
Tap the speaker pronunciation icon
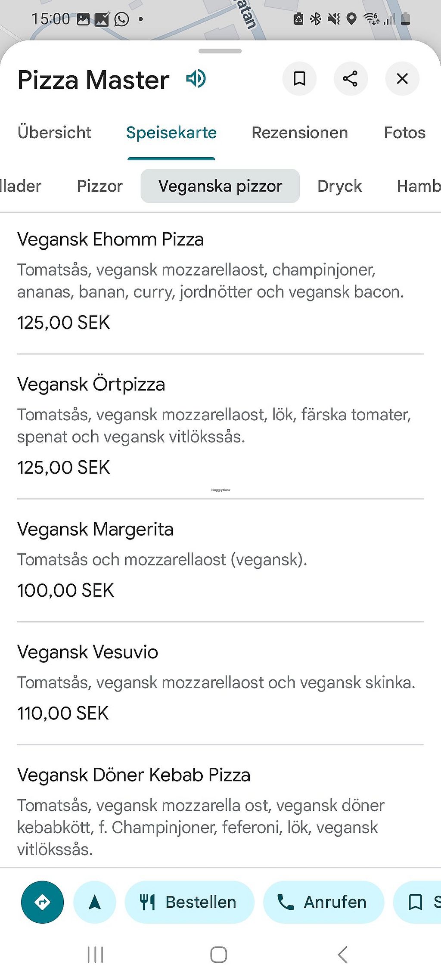[196, 79]
